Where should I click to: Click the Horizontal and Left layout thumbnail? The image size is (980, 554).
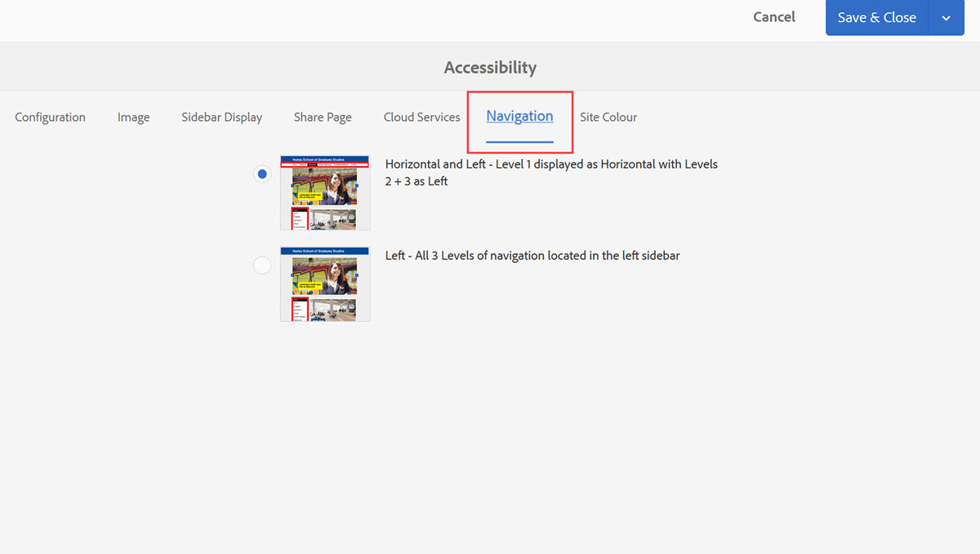(x=325, y=193)
